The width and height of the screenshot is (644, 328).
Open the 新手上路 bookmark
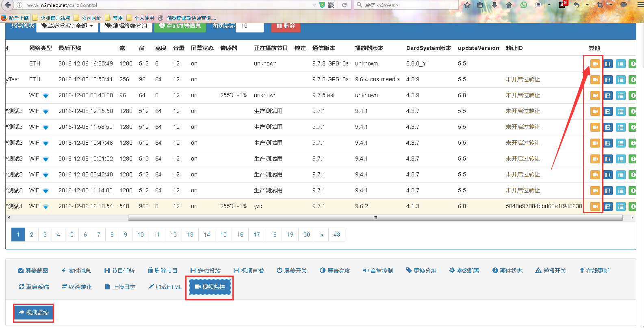(15, 18)
